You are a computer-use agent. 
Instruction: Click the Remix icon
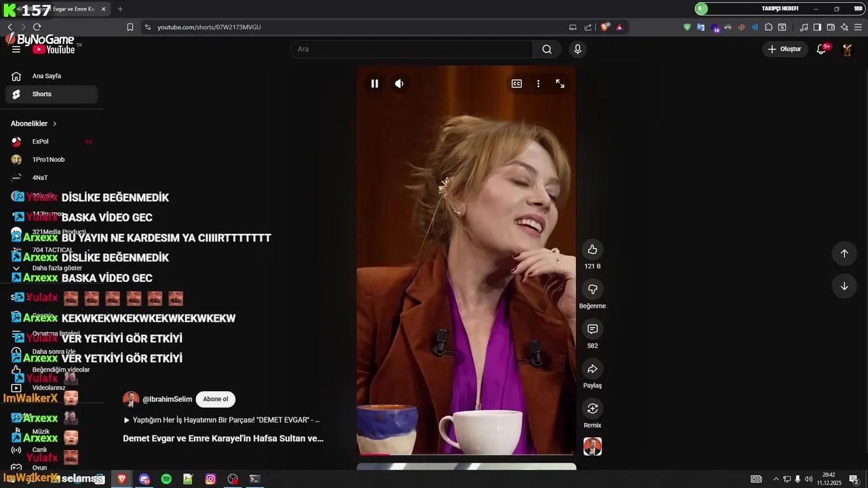pos(593,409)
